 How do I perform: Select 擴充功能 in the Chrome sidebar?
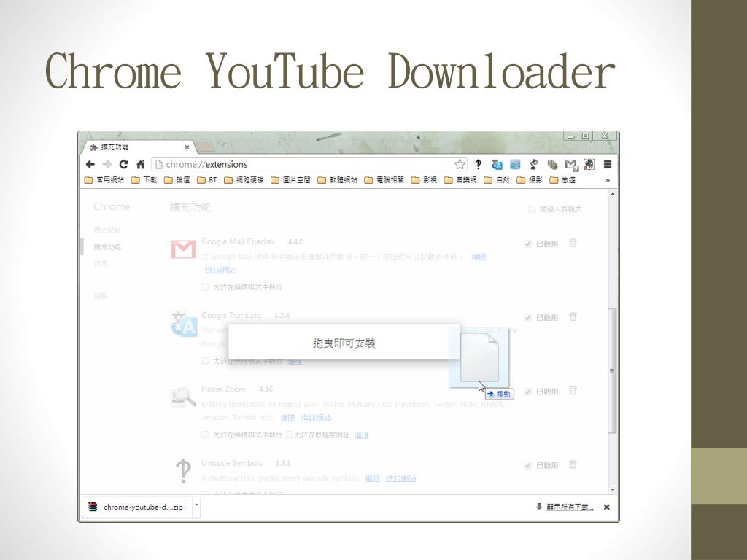pos(107,246)
